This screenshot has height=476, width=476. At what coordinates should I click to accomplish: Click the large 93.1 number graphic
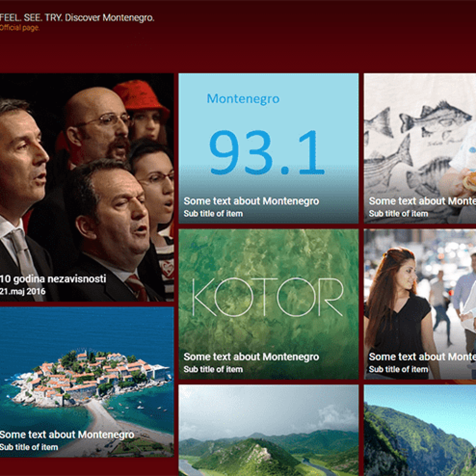click(267, 152)
